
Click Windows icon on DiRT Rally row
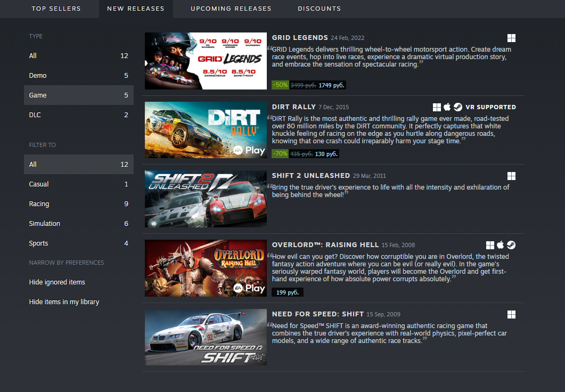437,107
